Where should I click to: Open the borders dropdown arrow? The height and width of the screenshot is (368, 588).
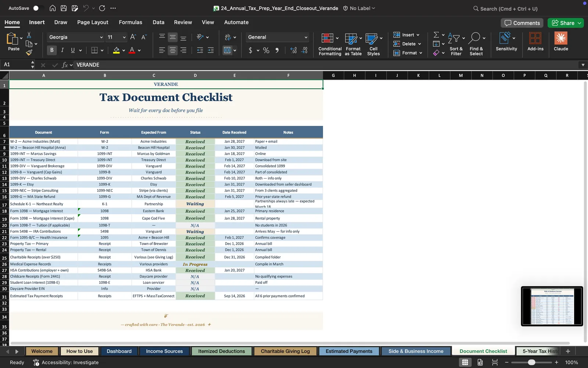[x=102, y=50]
